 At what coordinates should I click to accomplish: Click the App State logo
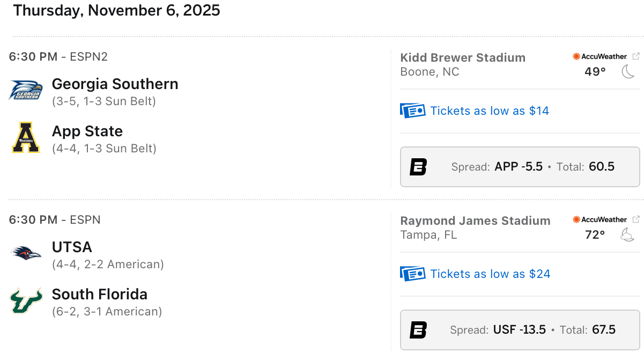point(25,138)
